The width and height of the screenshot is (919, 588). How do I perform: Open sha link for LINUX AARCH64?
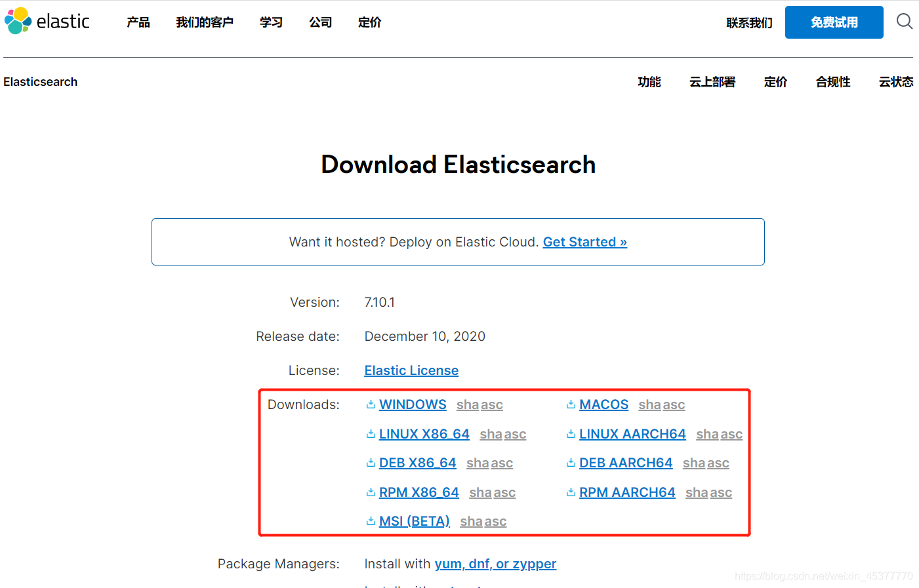(707, 435)
